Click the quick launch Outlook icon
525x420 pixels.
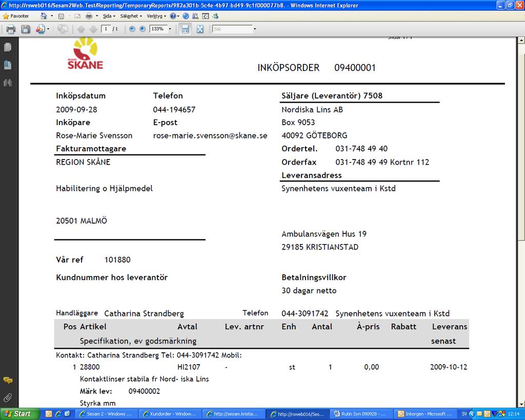pos(49,414)
